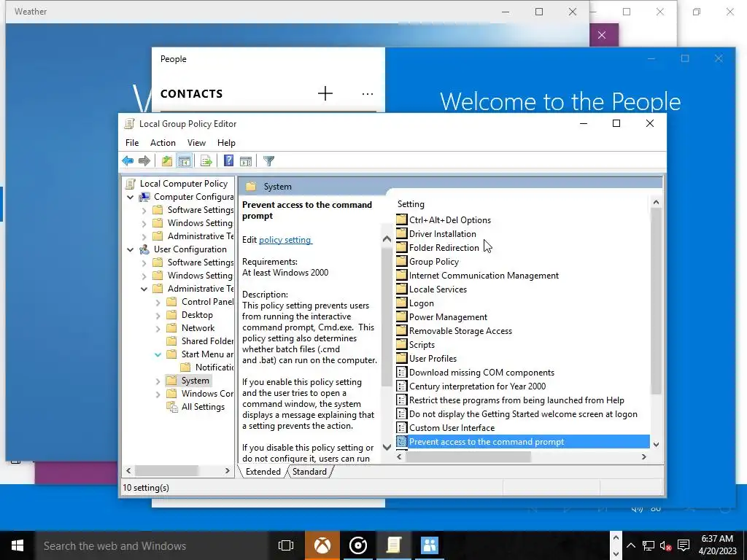
Task: Select Prevent access to the command prompt
Action: pyautogui.click(x=522, y=441)
